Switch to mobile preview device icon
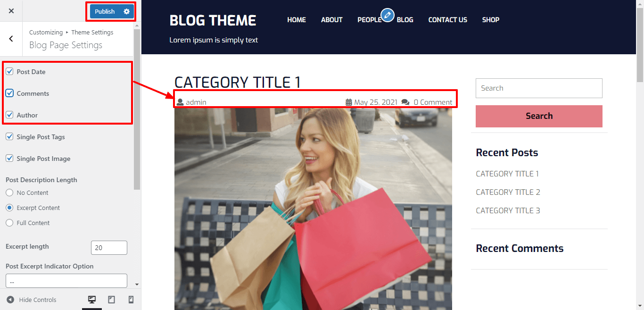This screenshot has height=310, width=644. point(131,300)
